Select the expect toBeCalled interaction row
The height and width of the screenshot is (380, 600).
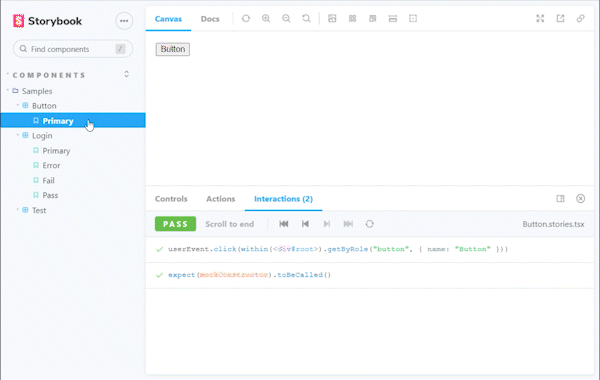pos(370,275)
